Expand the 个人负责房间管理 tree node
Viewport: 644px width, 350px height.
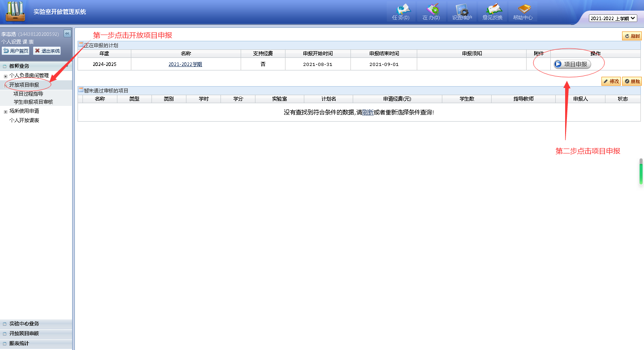click(5, 76)
